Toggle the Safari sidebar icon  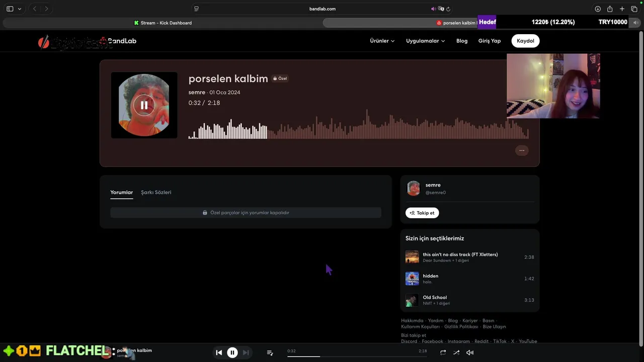(10, 9)
